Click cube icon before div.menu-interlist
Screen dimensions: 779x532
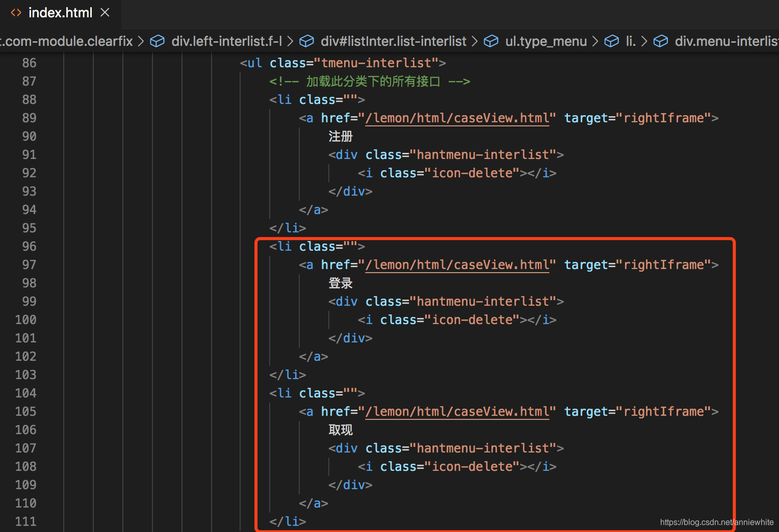(x=661, y=41)
